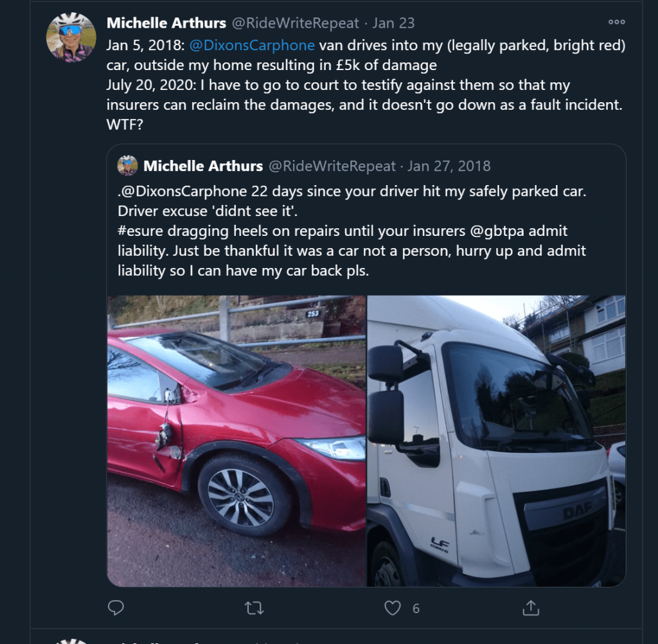Click the reply speech bubble icon
This screenshot has width=658, height=644.
pyautogui.click(x=116, y=607)
